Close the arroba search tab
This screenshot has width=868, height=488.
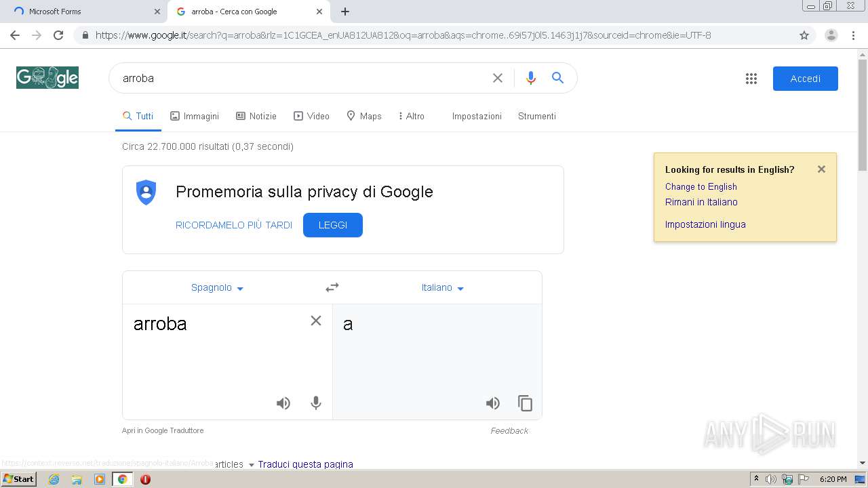point(319,12)
